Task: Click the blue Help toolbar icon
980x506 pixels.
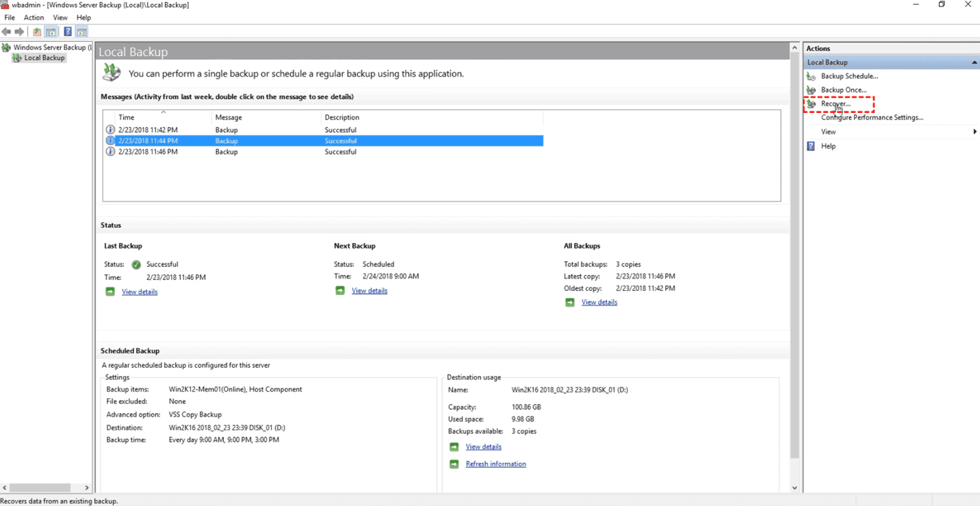Action: [x=68, y=31]
